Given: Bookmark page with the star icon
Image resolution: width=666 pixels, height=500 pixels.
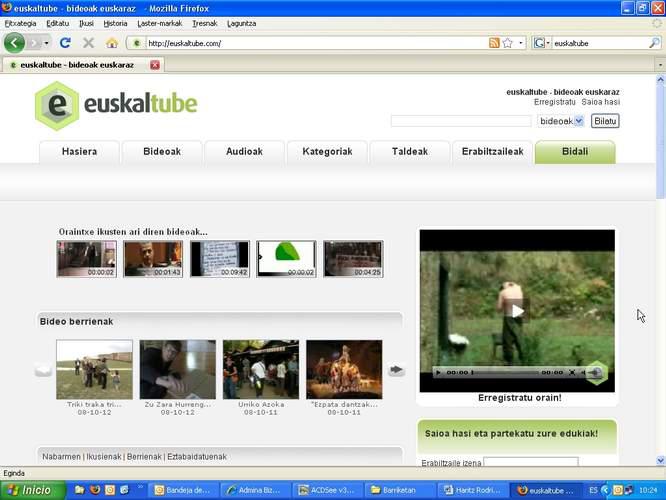Looking at the screenshot, I should click(x=507, y=43).
